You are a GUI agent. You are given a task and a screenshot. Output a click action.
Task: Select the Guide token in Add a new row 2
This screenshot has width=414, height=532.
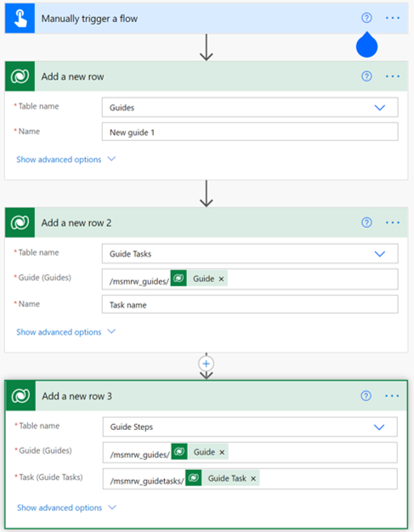pos(199,279)
